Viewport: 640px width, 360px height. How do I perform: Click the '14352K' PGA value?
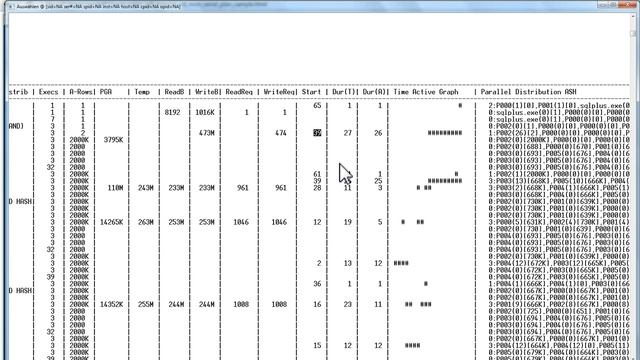tap(111, 304)
